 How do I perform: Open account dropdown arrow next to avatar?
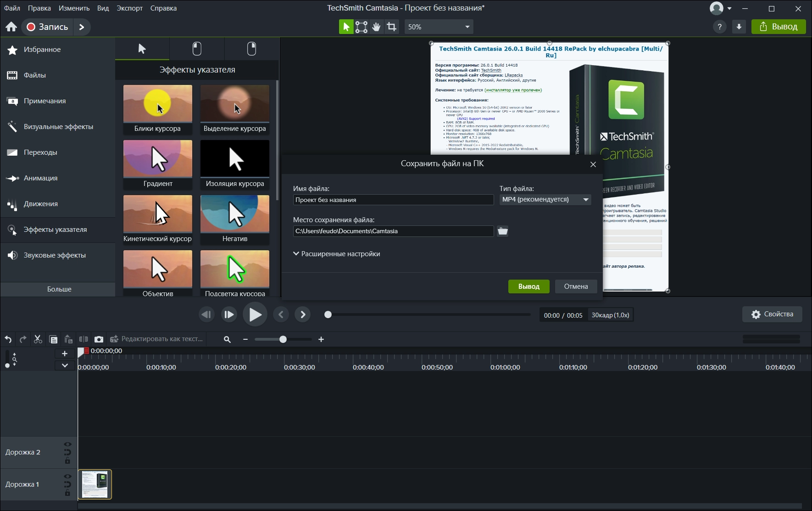coord(729,8)
